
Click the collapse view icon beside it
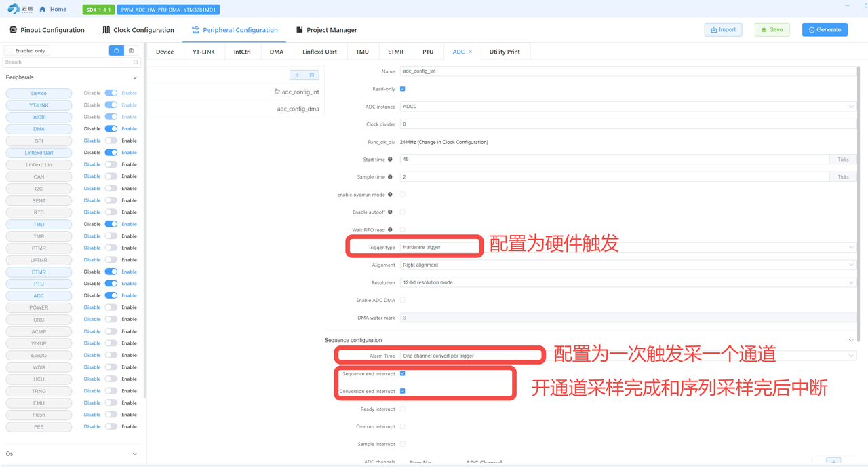pos(131,51)
